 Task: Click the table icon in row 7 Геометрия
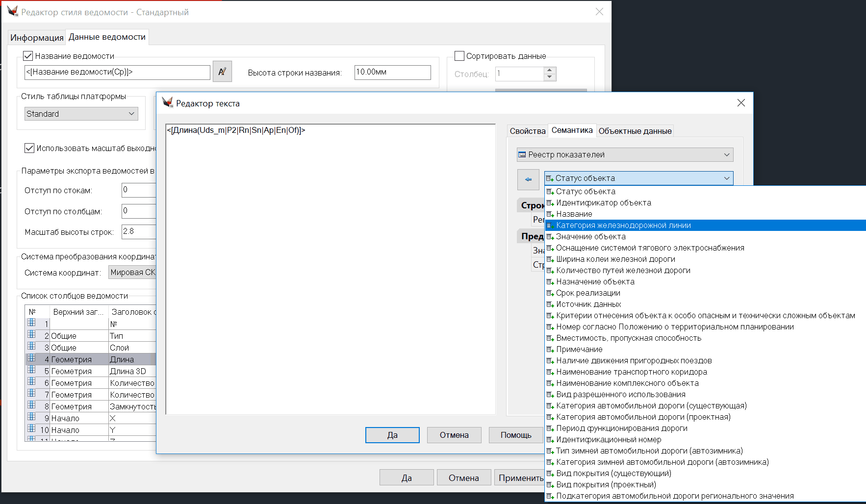[31, 394]
